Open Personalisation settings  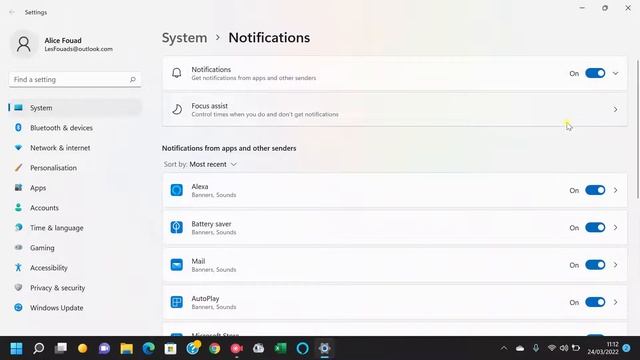[x=75, y=168]
